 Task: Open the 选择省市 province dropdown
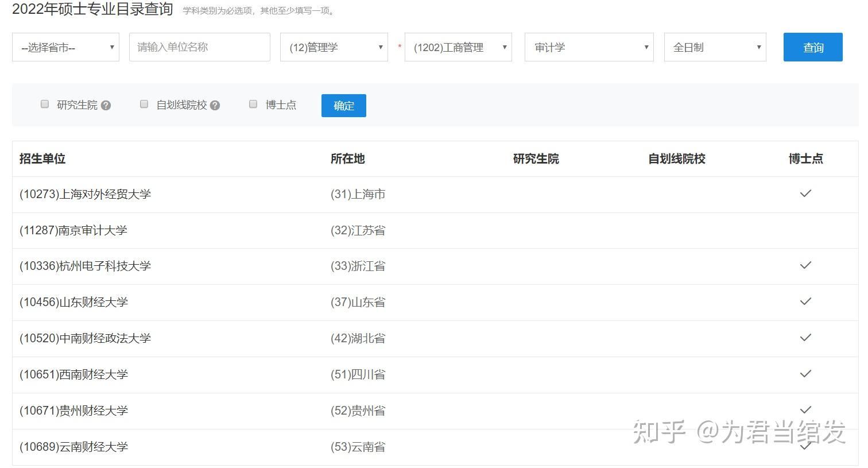(65, 47)
